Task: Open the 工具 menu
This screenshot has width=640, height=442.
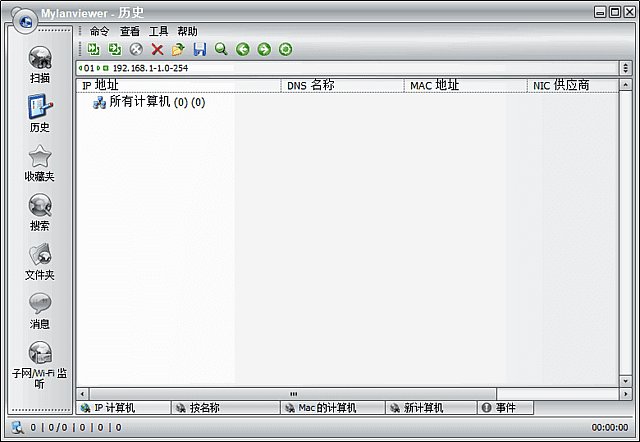Action: (x=159, y=31)
